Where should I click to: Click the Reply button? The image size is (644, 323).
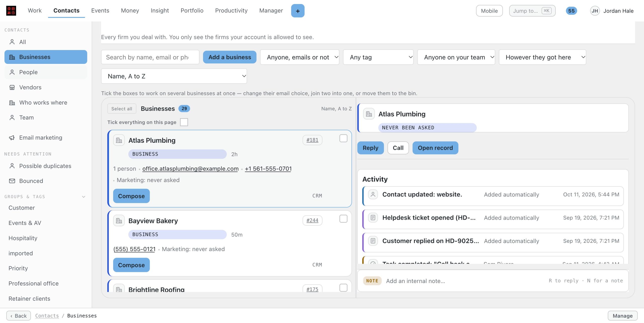(370, 148)
